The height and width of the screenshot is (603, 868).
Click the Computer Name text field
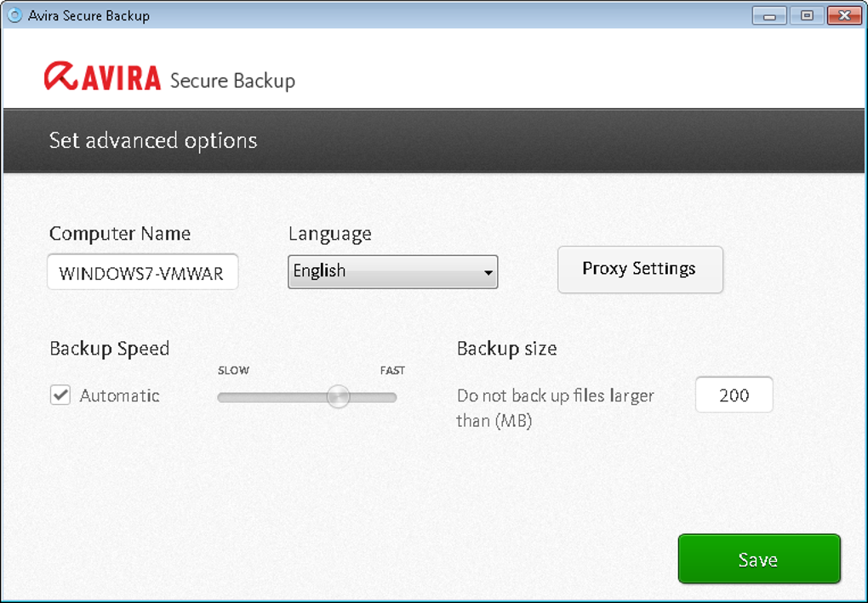[142, 273]
